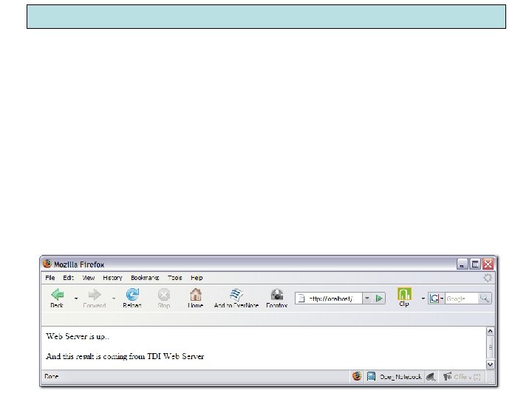Click the Firefox icon in status bar
532x399 pixels.
(357, 376)
